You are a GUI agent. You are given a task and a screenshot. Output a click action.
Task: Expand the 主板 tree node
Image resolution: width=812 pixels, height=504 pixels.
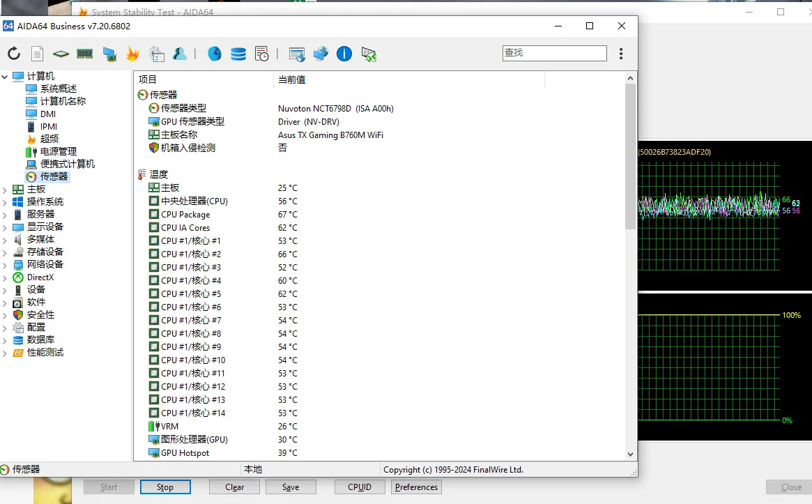coord(5,190)
